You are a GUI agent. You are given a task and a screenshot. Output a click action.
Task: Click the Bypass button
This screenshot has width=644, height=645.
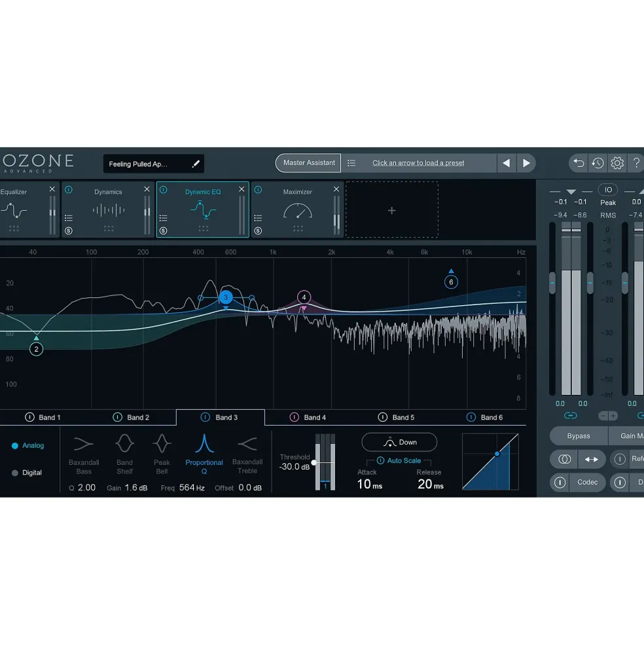point(578,435)
